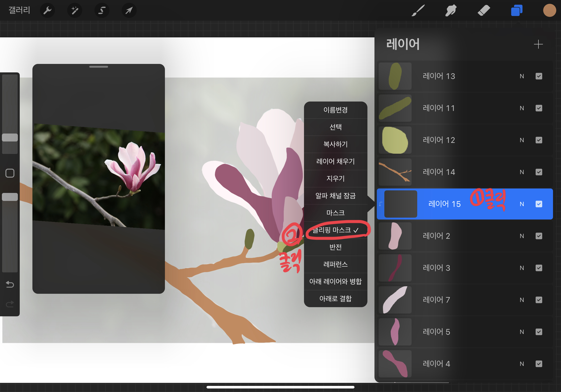561x392 pixels.
Task: Uncheck visibility of 레이어 2
Action: pyautogui.click(x=539, y=236)
